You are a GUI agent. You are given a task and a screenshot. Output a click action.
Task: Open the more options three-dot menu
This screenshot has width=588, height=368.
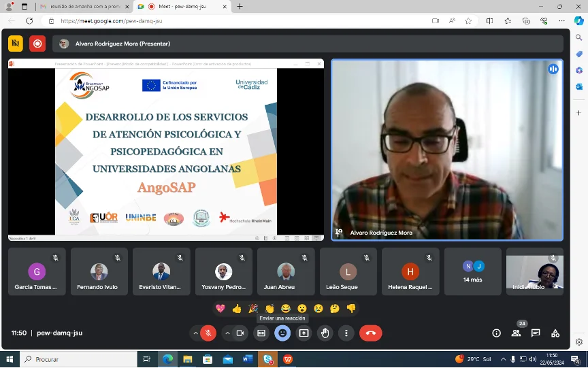(346, 333)
